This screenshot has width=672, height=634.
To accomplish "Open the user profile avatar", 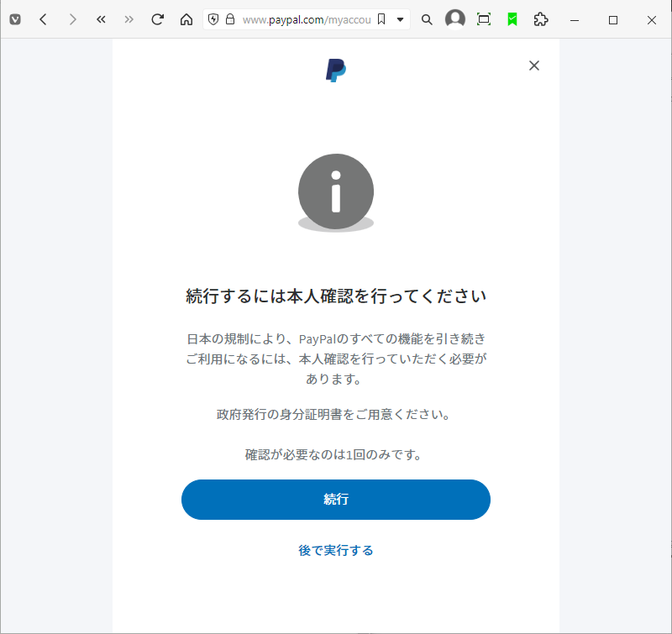I will click(x=455, y=19).
